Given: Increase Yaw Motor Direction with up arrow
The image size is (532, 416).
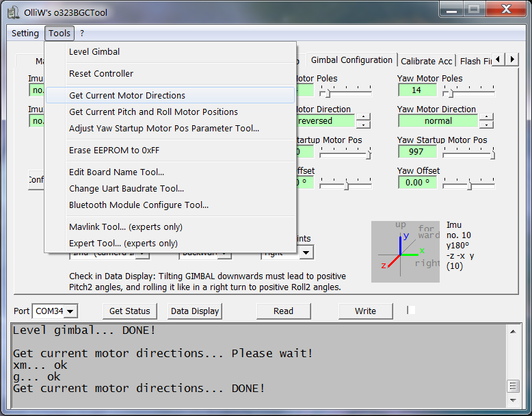Looking at the screenshot, I should tap(486, 117).
